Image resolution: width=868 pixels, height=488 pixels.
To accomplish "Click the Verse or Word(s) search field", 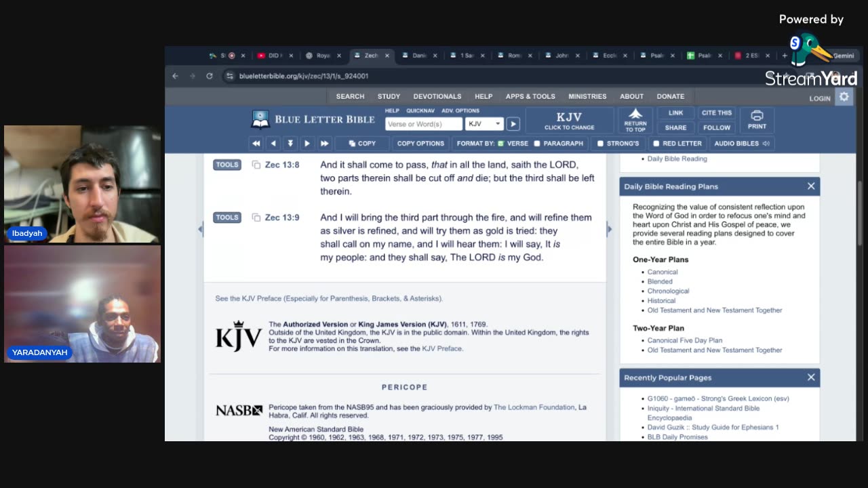I will (x=424, y=124).
